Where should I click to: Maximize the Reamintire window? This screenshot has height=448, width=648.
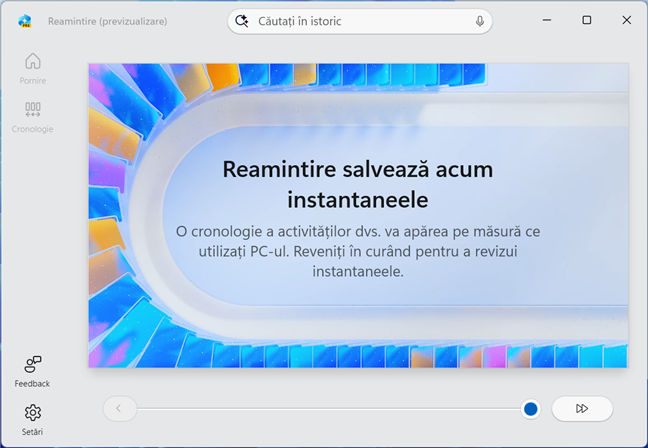(x=586, y=20)
